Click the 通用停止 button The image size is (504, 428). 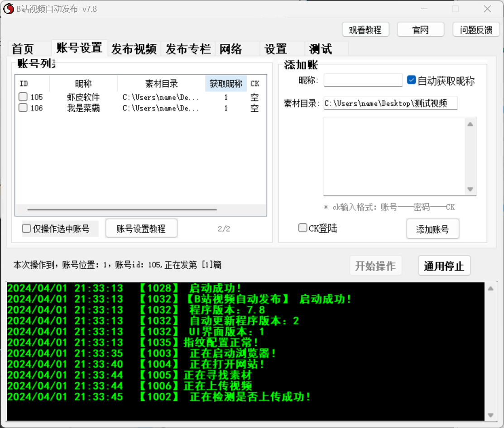pyautogui.click(x=444, y=266)
